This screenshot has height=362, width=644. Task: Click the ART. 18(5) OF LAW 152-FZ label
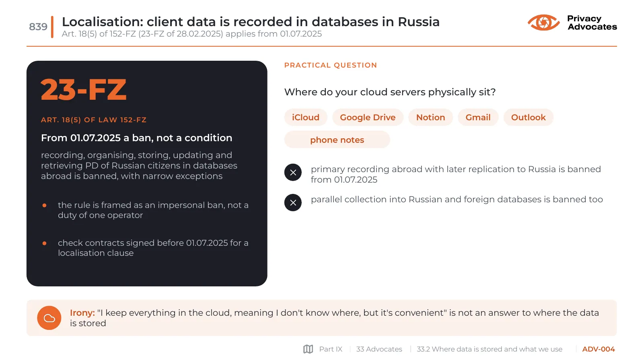coord(94,120)
